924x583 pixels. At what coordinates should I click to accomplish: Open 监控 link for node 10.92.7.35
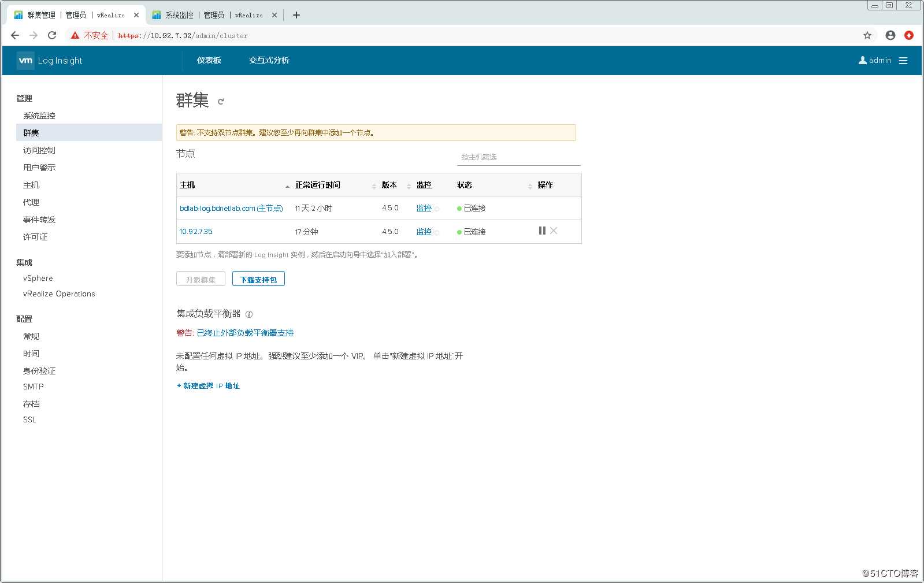pos(424,232)
